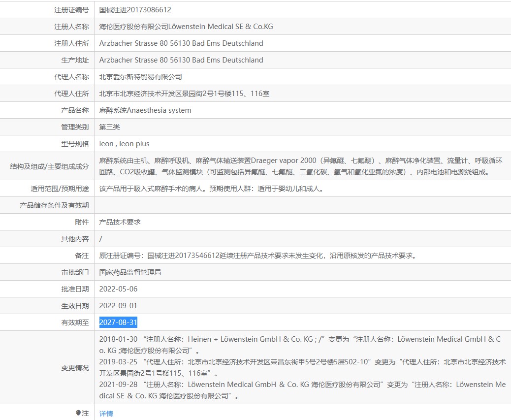Click the 变更情况 label
This screenshot has width=511, height=420.
pyautogui.click(x=75, y=368)
